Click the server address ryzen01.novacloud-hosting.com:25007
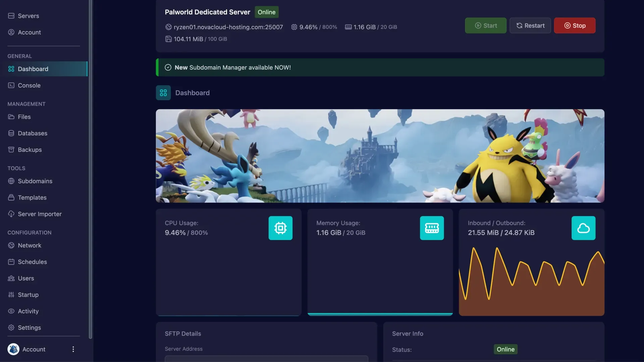The width and height of the screenshot is (644, 362). 228,27
